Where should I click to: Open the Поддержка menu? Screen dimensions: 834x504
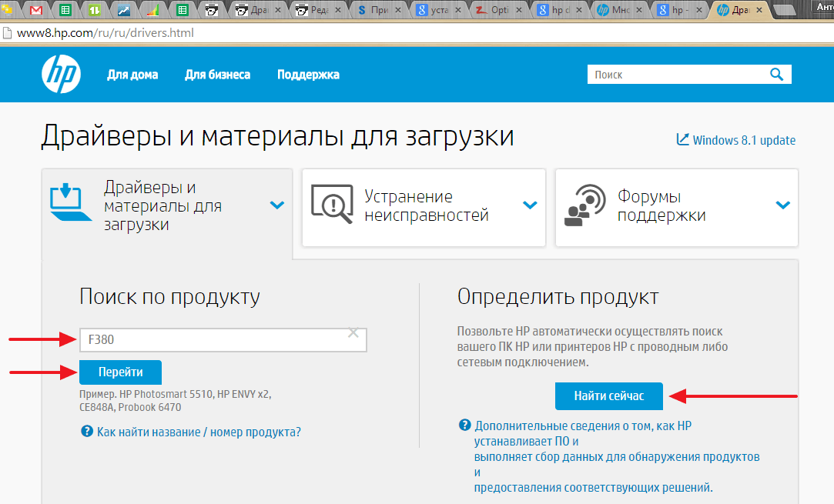click(307, 74)
